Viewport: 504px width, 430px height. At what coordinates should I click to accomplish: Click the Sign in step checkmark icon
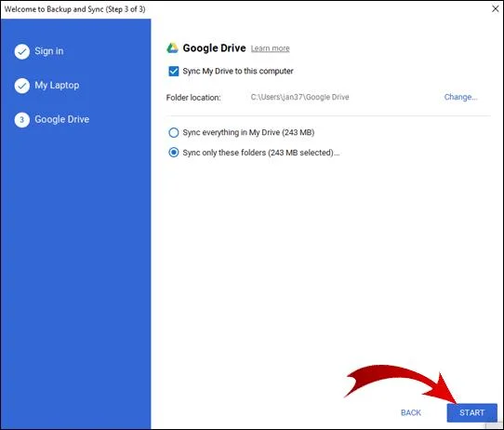tap(22, 51)
